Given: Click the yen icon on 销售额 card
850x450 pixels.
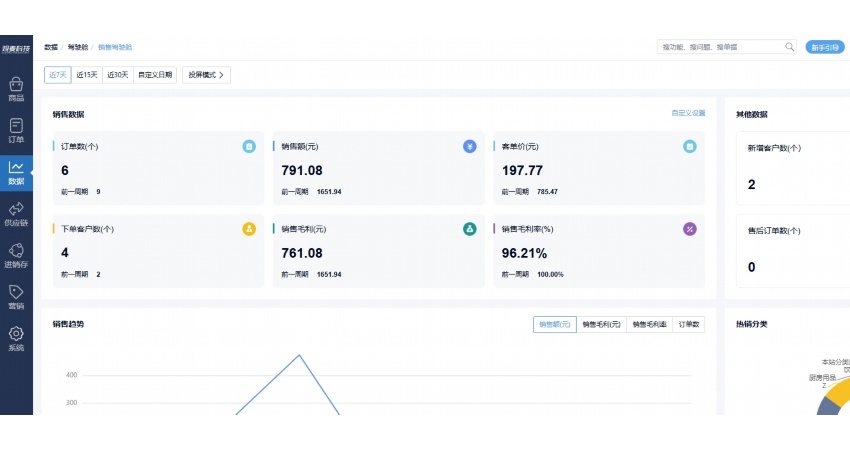Looking at the screenshot, I should click(x=469, y=147).
